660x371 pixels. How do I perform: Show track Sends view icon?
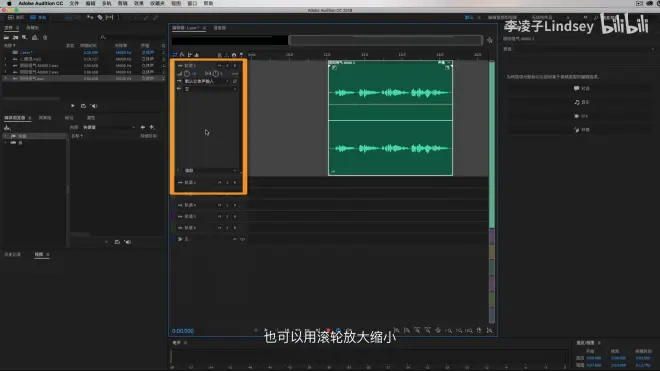(189, 55)
